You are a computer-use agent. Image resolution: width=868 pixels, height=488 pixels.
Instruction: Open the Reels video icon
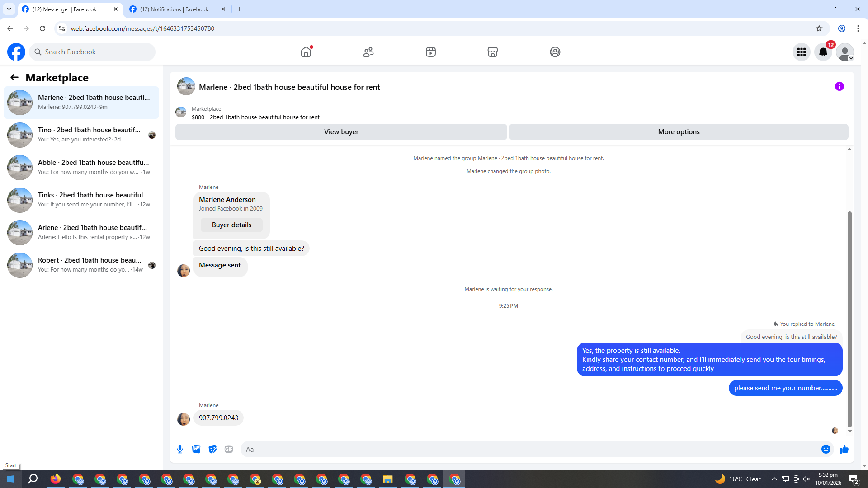(x=430, y=52)
